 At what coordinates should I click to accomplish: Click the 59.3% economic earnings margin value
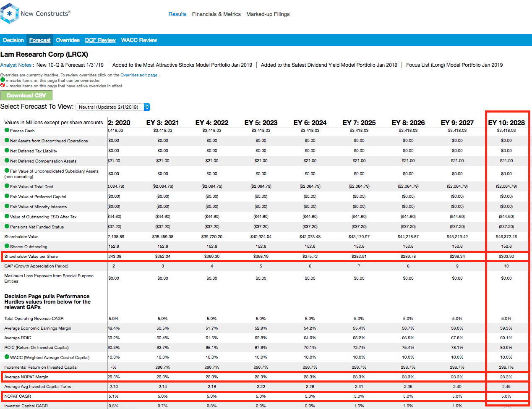tap(506, 328)
